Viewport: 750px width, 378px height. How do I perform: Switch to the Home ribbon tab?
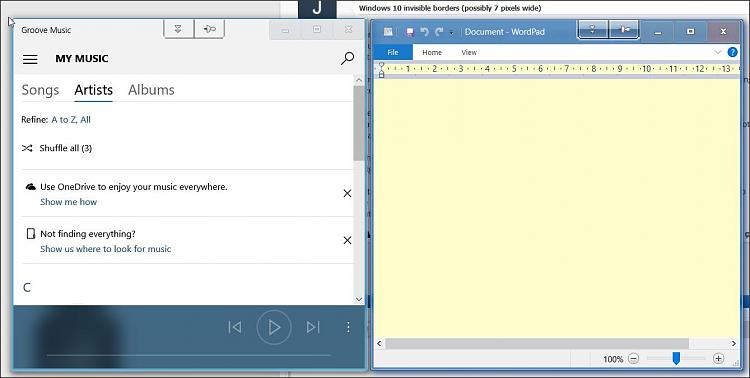click(432, 53)
